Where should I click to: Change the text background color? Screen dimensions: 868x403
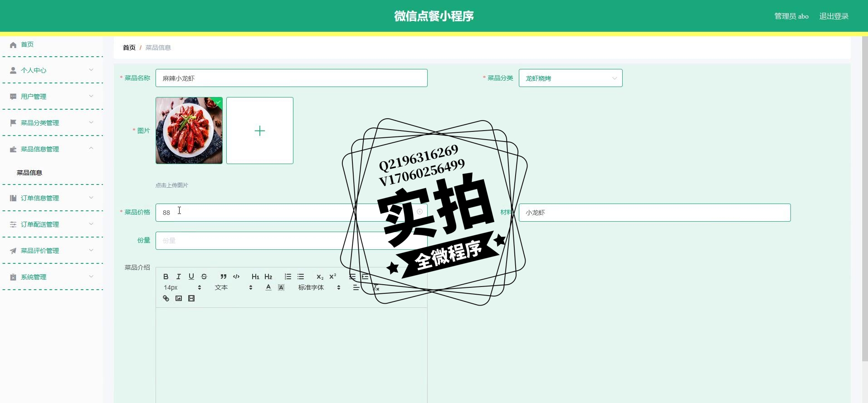281,287
